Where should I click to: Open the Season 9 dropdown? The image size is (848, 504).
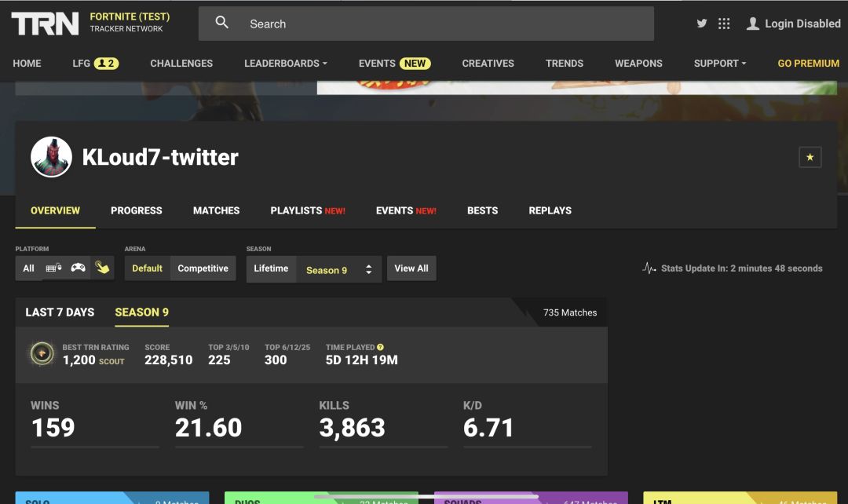[338, 269]
